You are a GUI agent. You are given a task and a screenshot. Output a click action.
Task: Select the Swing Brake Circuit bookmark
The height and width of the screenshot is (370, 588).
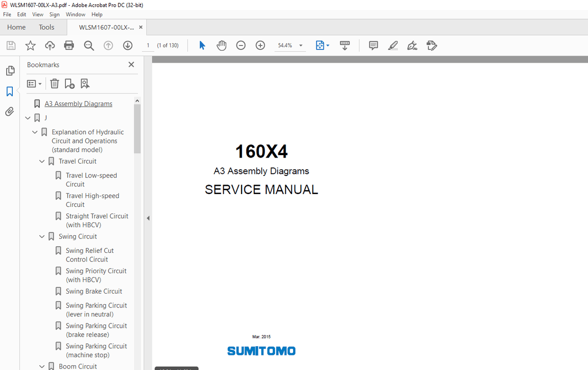[x=93, y=291]
